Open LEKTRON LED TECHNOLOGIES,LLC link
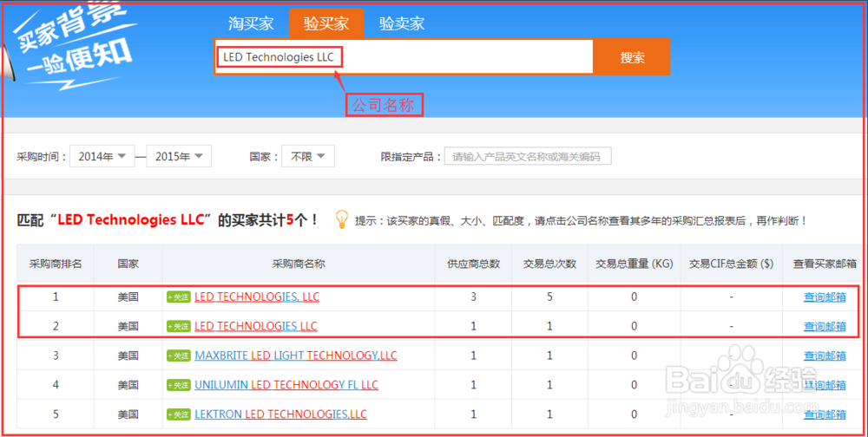Screen dimensions: 868x437 [280, 414]
